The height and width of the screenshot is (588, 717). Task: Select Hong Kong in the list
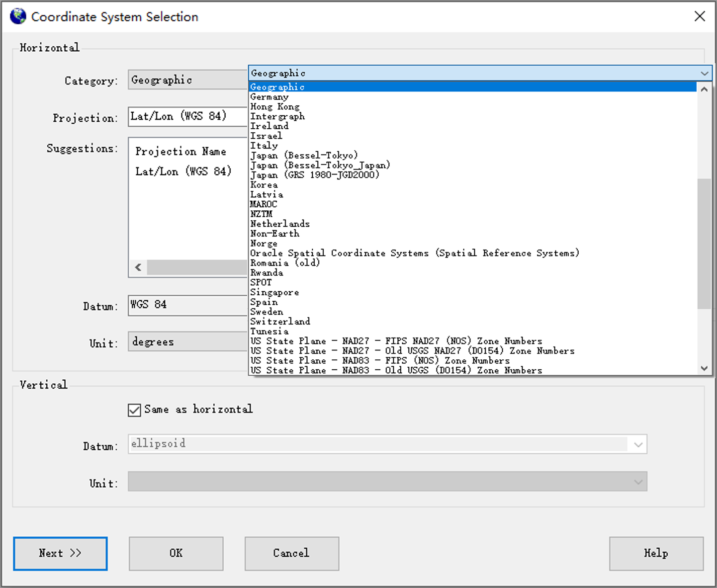coord(472,106)
